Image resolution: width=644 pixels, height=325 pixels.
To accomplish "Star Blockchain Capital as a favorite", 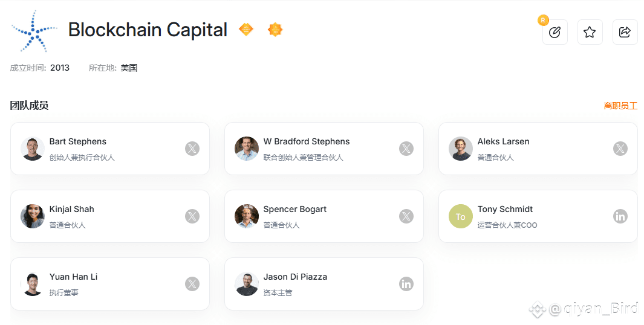I will click(x=590, y=33).
